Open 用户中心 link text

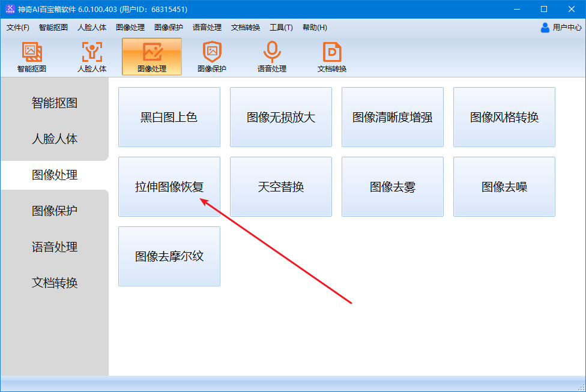tap(567, 27)
